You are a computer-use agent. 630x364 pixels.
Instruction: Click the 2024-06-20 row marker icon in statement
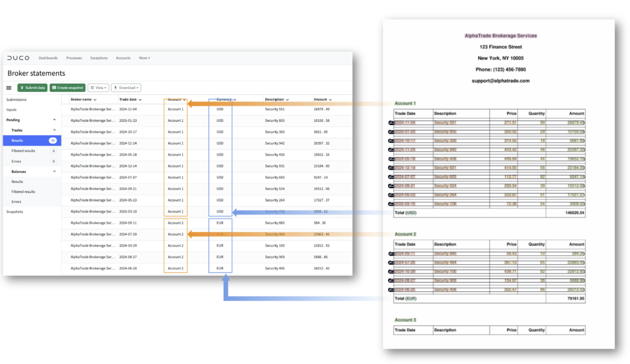(x=391, y=290)
